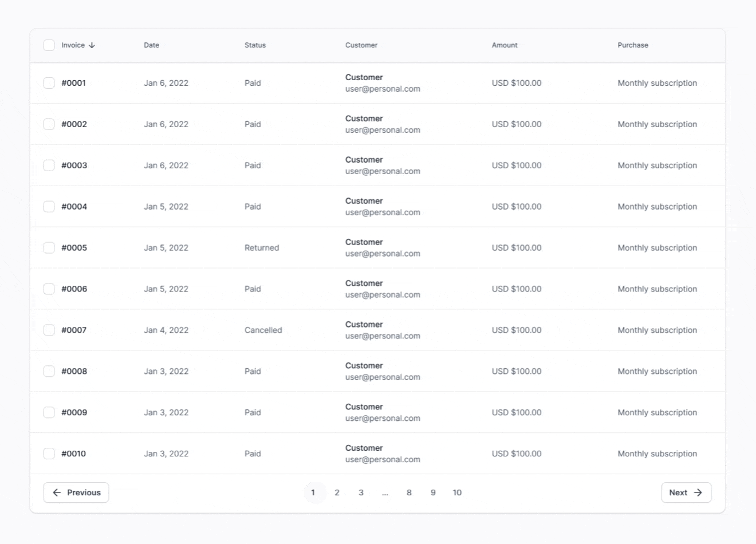Sort by the Status column header

click(x=255, y=45)
